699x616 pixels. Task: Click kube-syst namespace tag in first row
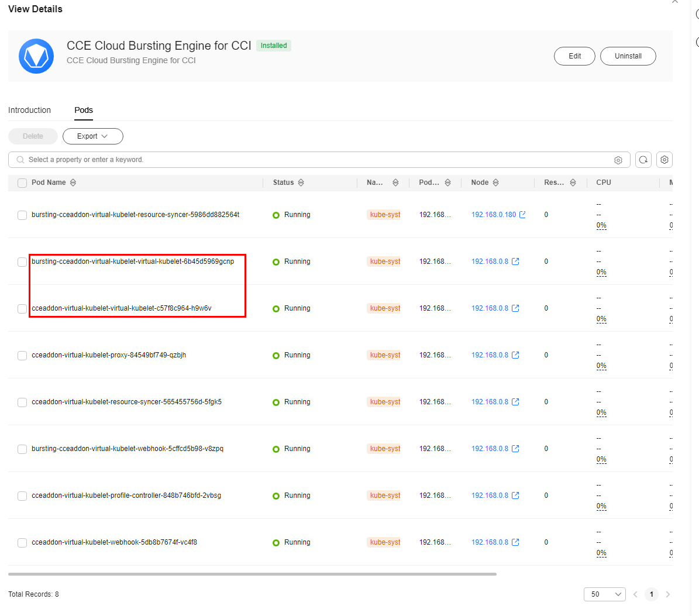(384, 214)
